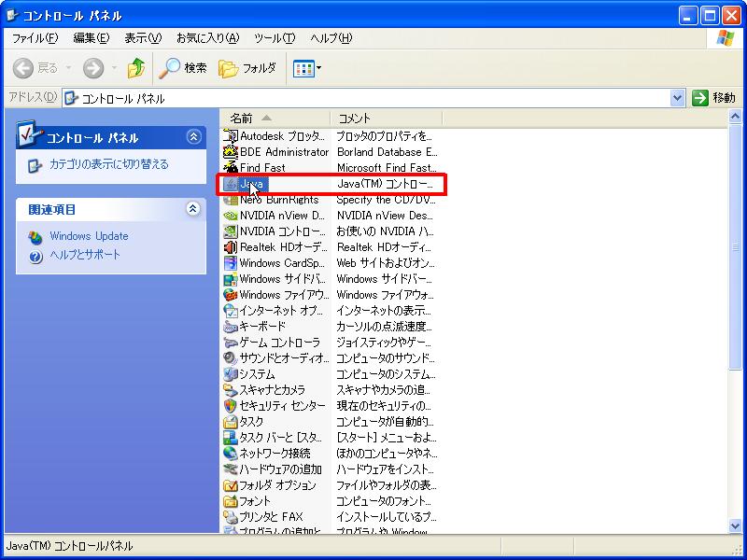Open the ツール menu

274,38
